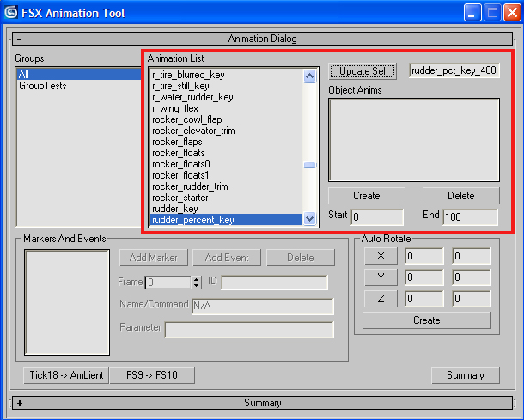Click the Tick18 -> Ambient button

[x=66, y=375]
